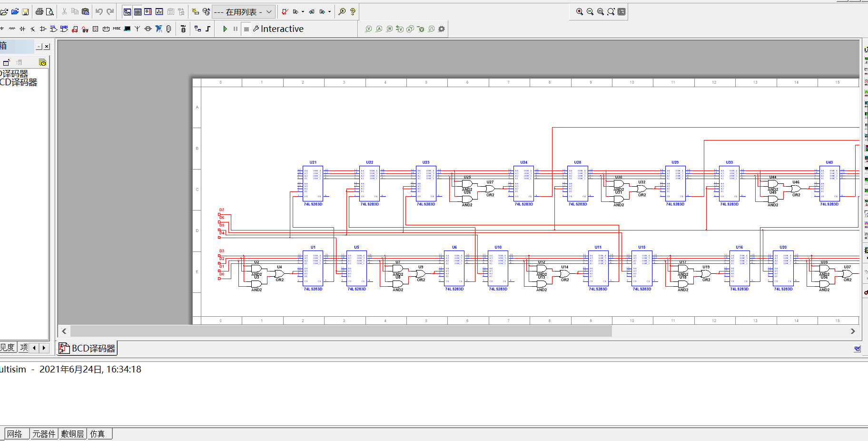
Task: Select U21 74LS283D adder chip
Action: point(313,183)
